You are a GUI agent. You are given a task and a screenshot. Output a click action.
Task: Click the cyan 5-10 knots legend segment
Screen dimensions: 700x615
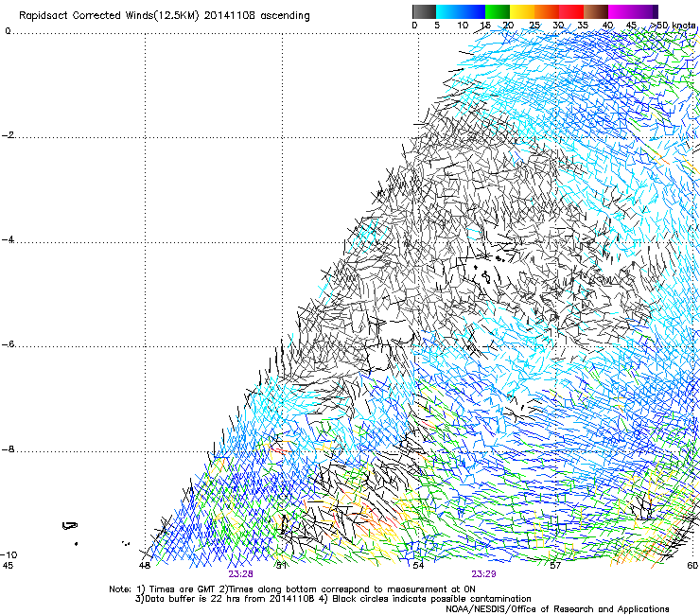448,11
